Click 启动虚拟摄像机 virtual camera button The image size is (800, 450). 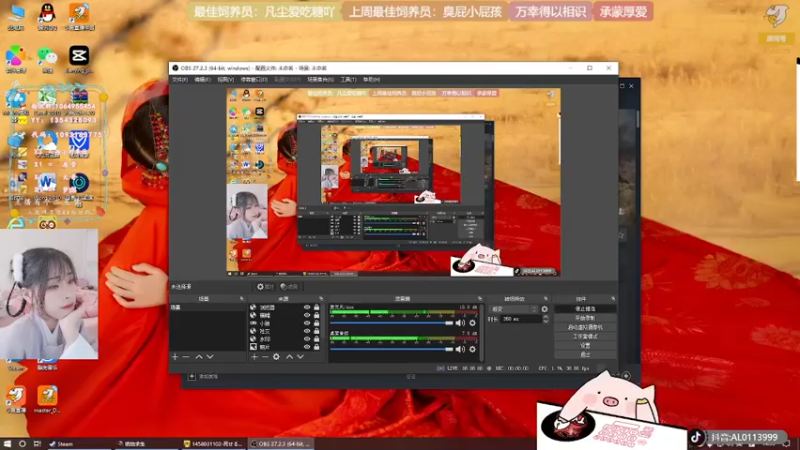click(x=585, y=327)
